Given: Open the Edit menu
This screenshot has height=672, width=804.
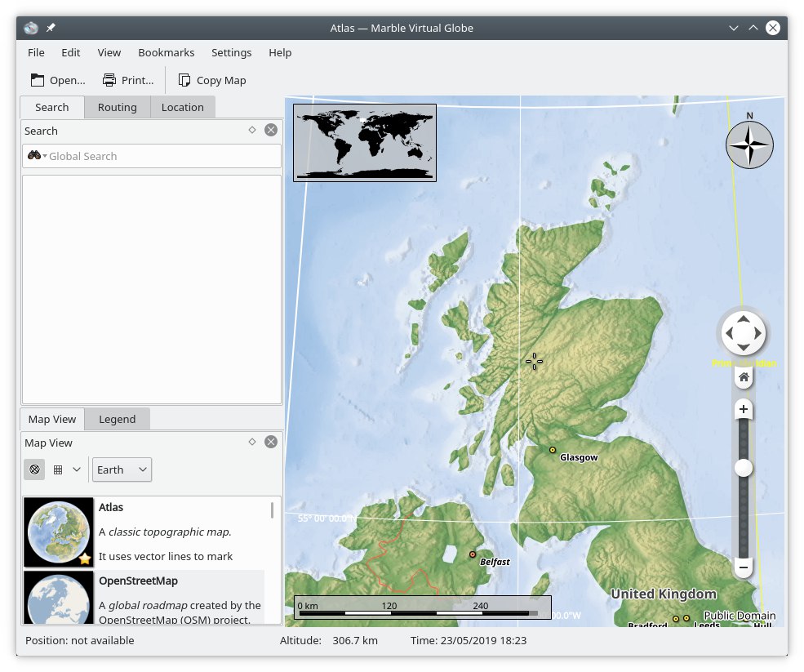Looking at the screenshot, I should click(x=71, y=52).
